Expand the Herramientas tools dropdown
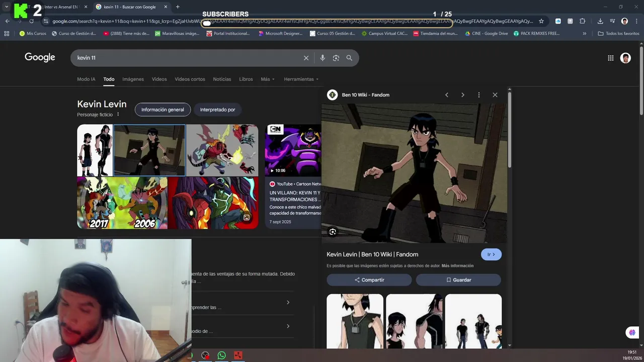644x362 pixels. [301, 79]
